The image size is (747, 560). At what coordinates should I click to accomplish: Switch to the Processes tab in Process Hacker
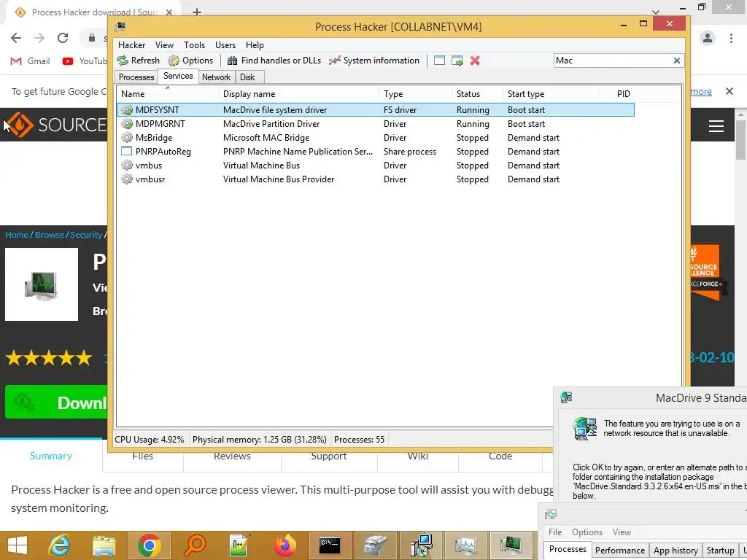coord(136,77)
